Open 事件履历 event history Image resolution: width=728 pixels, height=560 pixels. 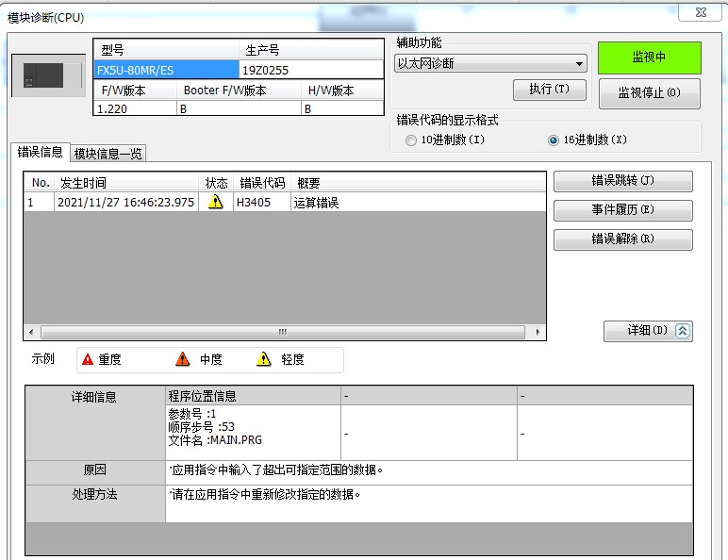click(x=622, y=210)
